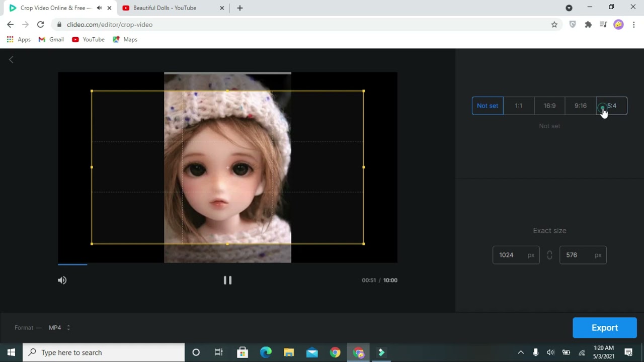
Task: Click the right-middle crop handle
Action: (363, 167)
